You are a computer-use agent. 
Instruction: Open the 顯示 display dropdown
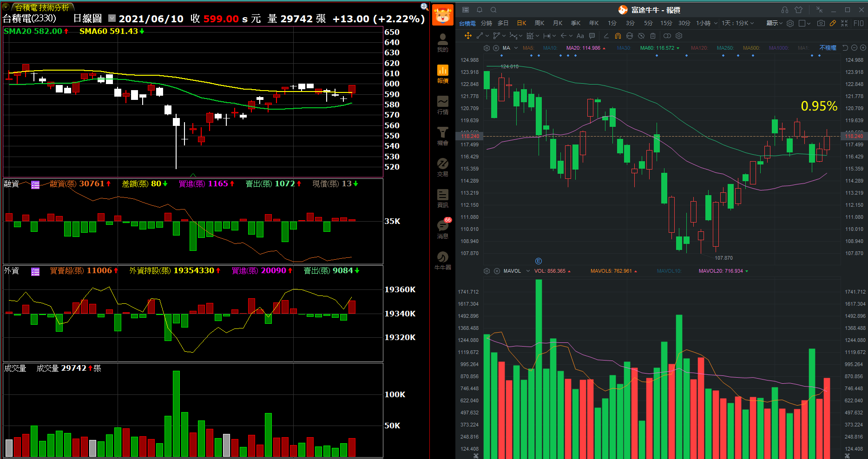pos(774,23)
